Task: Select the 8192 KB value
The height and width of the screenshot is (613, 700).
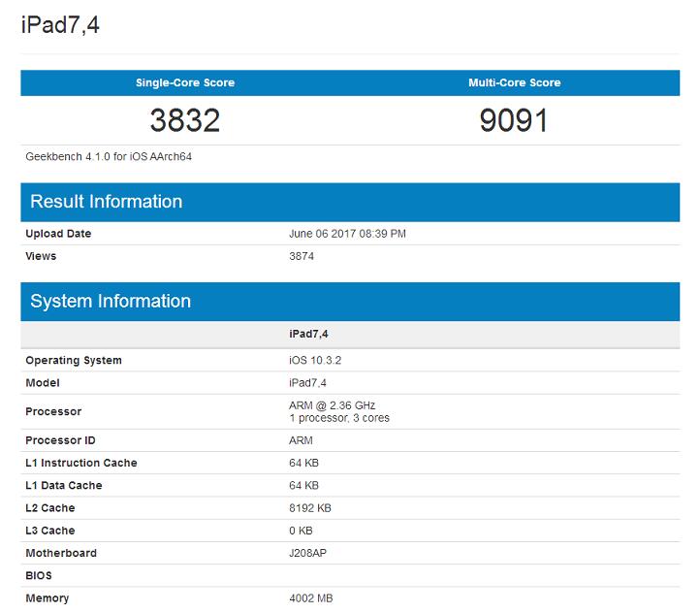Action: click(x=310, y=508)
